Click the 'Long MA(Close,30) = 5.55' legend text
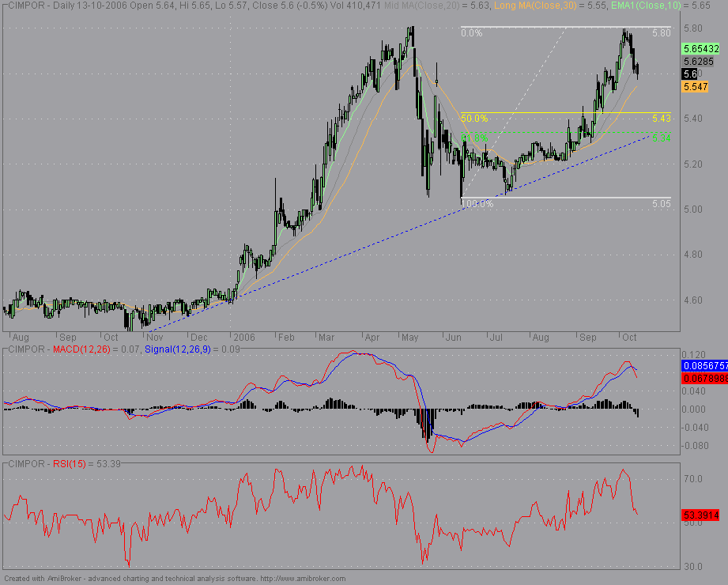Screen dimensions: 728x585 (550, 6)
